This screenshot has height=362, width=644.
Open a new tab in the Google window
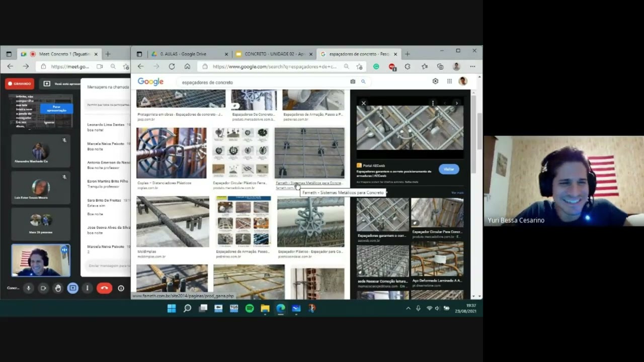tap(408, 54)
